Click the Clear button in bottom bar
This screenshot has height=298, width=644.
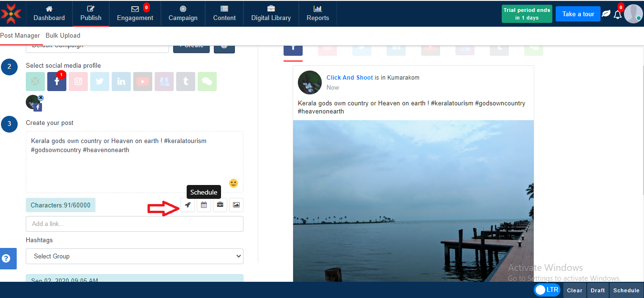coord(574,290)
